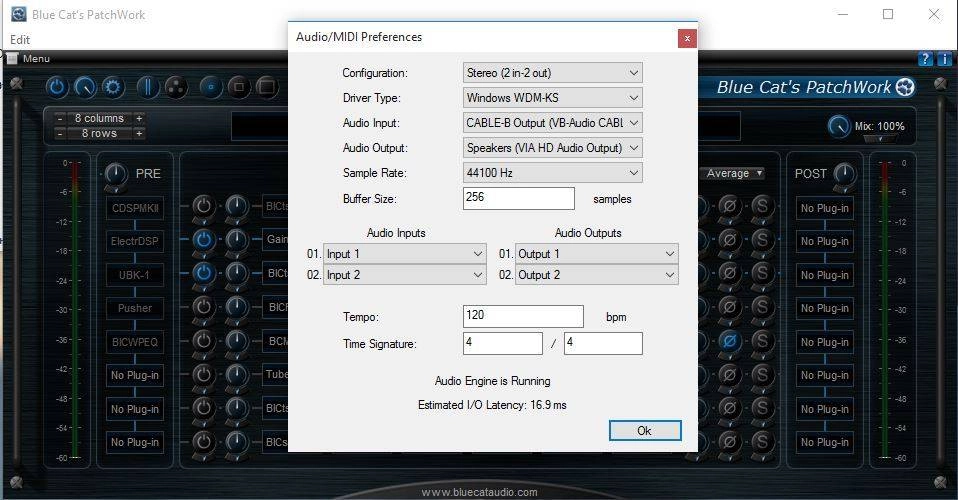Viewport: 958px width, 500px height.
Task: Open the Configuration dropdown showing Stereo
Action: pyautogui.click(x=552, y=73)
